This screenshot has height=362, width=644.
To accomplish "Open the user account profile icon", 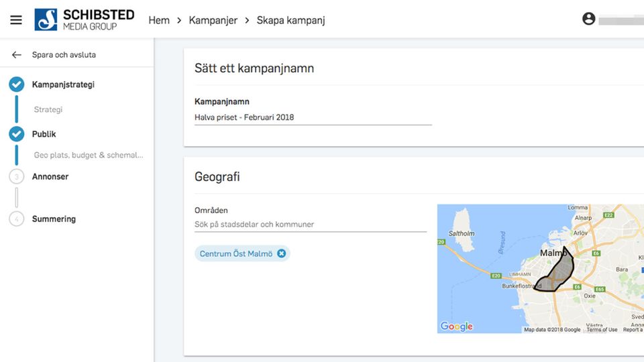I will point(588,19).
